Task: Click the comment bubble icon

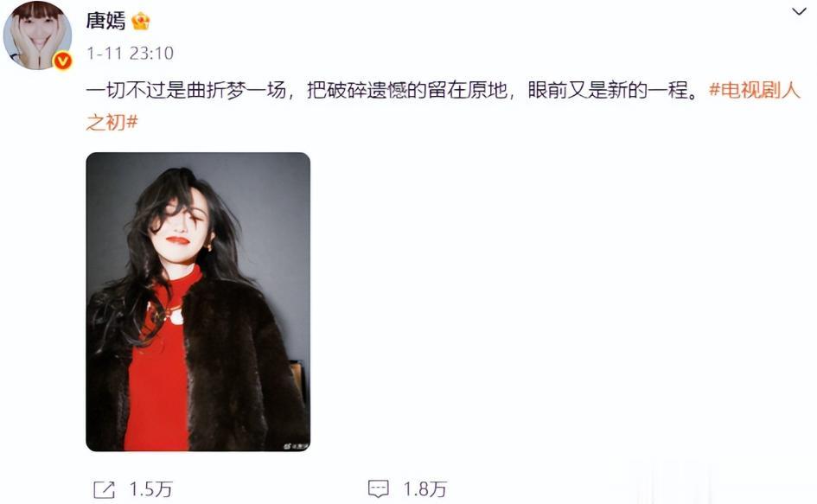Action: tap(379, 489)
